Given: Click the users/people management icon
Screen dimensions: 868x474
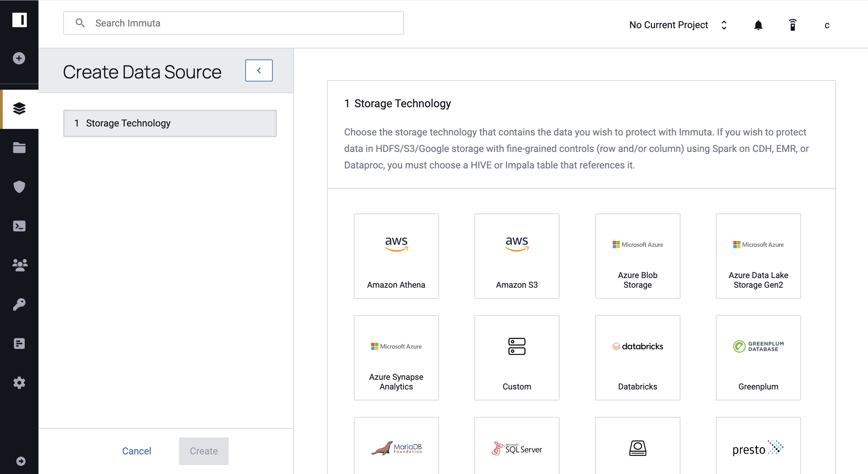Looking at the screenshot, I should coord(19,265).
